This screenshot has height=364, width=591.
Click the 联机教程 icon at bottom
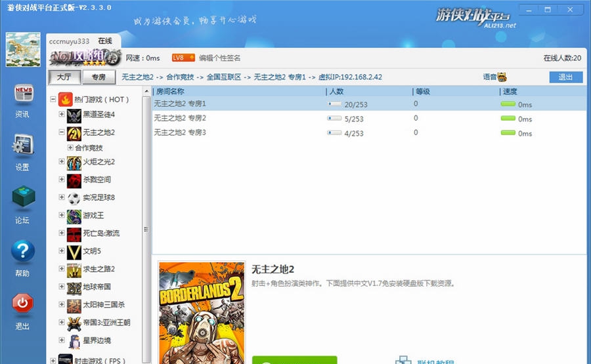pyautogui.click(x=403, y=359)
